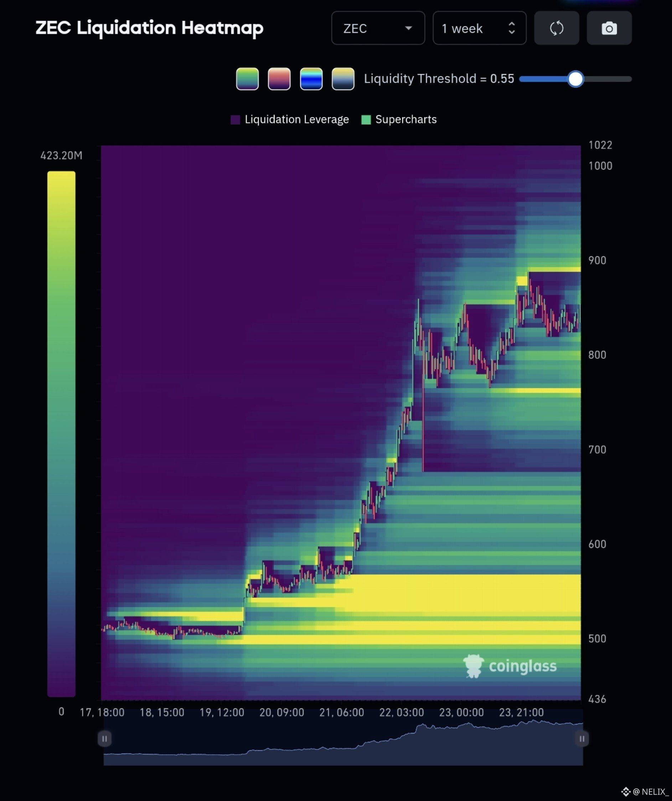
Task: Click the 436 price axis minimum label
Action: 597,699
